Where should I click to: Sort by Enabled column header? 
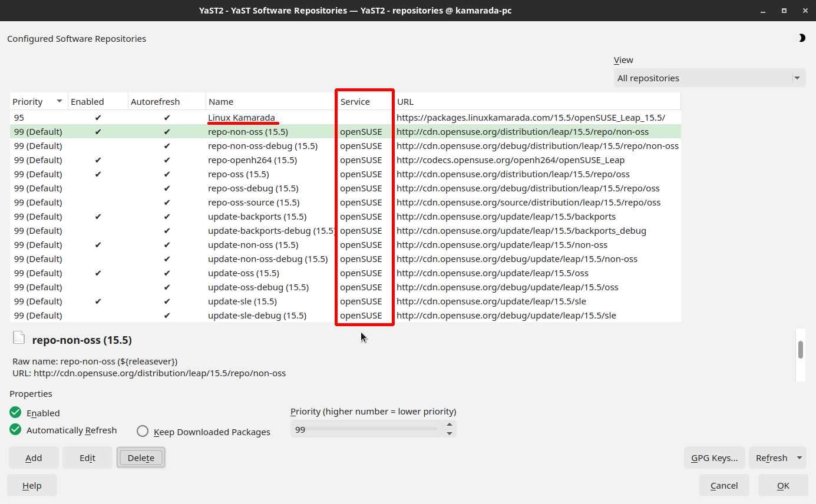coord(98,101)
